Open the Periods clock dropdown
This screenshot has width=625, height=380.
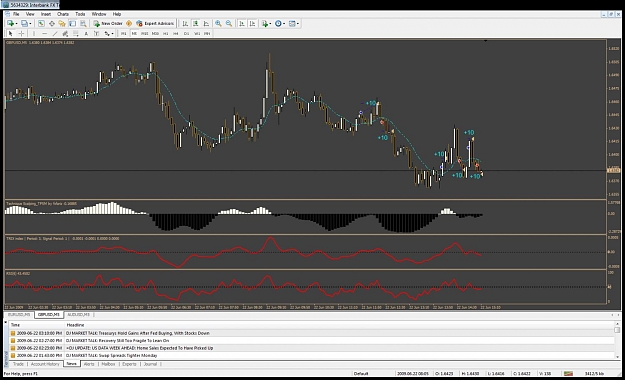280,24
